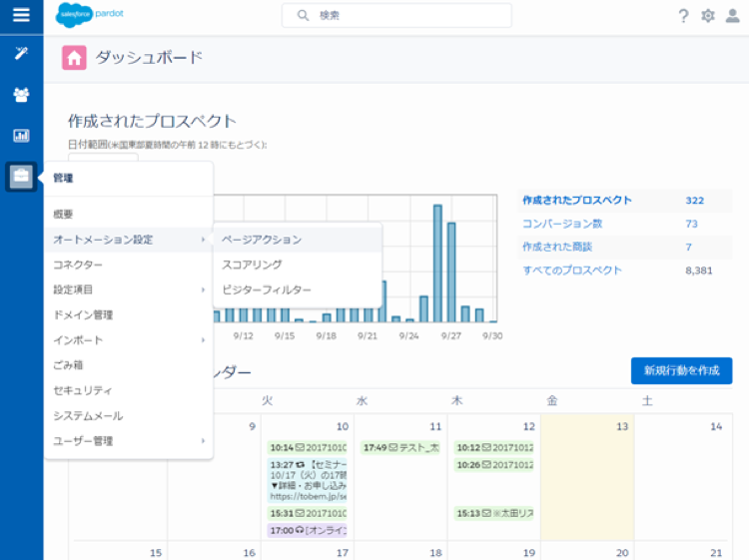749x560 pixels.
Task: Click the 322 prospects count
Action: coord(694,200)
